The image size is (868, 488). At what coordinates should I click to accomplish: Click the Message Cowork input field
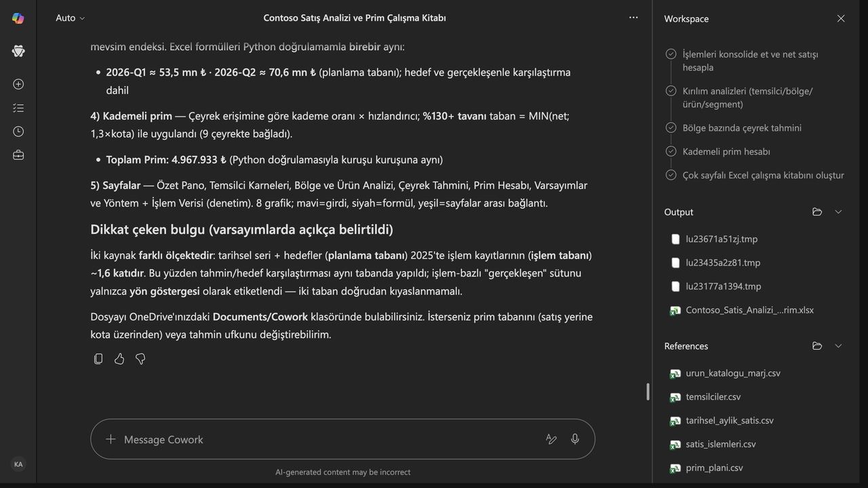[342, 439]
